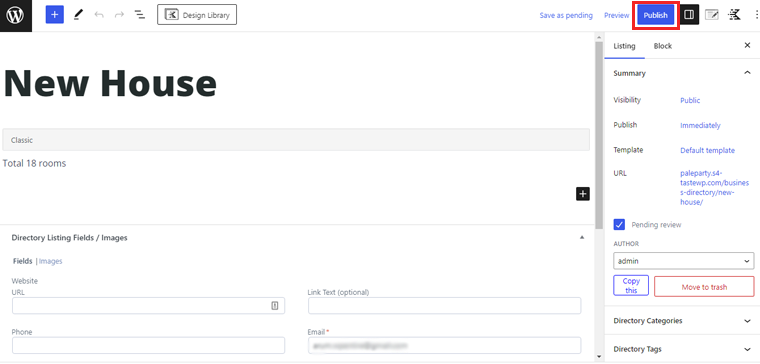
Task: Click the Move to trash button
Action: point(704,286)
